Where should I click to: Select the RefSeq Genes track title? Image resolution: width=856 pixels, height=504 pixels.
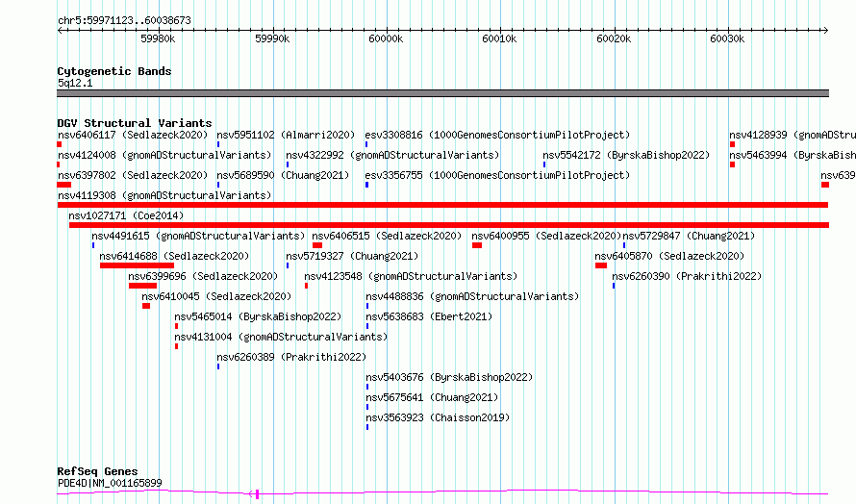point(98,472)
